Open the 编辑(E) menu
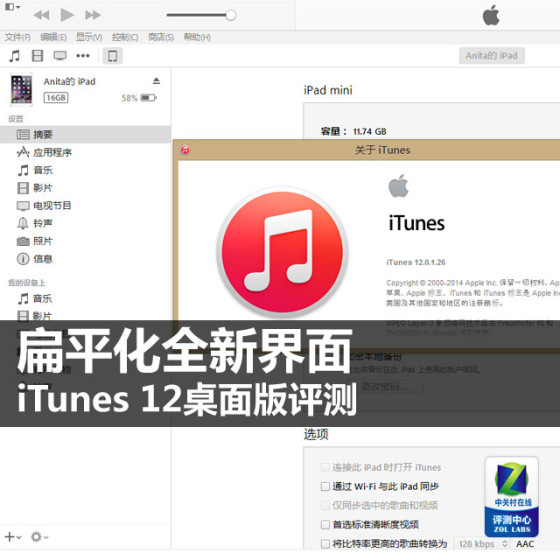The width and height of the screenshot is (560, 560). [x=53, y=37]
